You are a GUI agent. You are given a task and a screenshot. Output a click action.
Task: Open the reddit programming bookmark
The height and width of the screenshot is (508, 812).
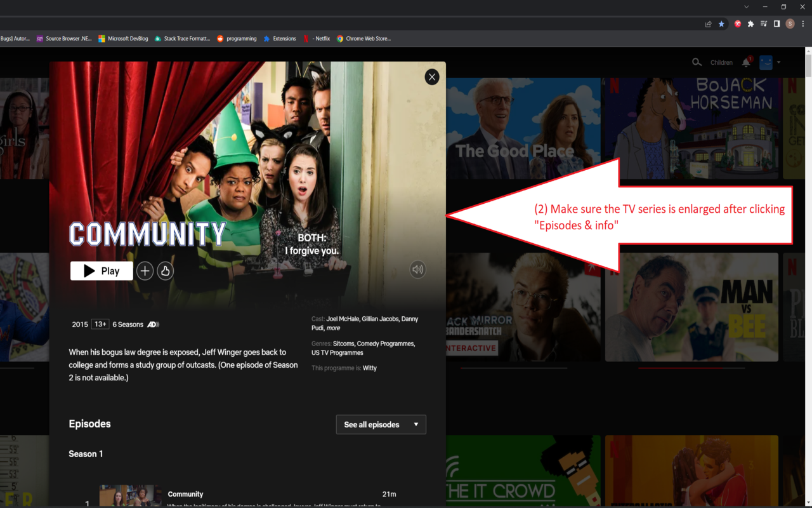point(237,39)
